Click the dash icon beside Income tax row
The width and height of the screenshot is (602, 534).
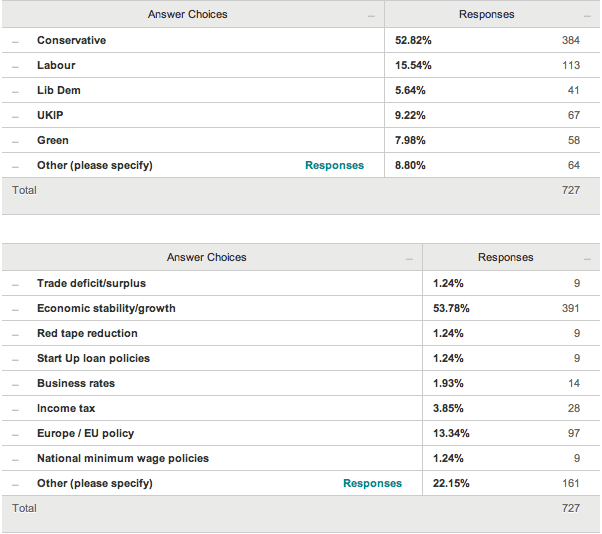(16, 409)
